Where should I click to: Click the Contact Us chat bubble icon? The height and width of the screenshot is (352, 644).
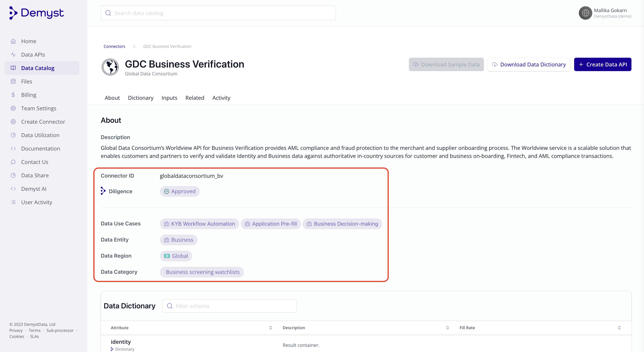coord(13,162)
